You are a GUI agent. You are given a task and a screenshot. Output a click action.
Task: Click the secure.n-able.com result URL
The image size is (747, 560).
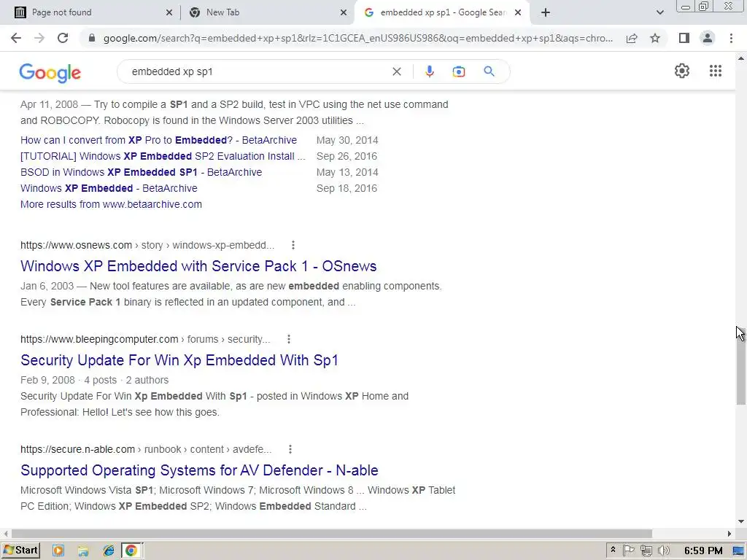[x=146, y=449]
